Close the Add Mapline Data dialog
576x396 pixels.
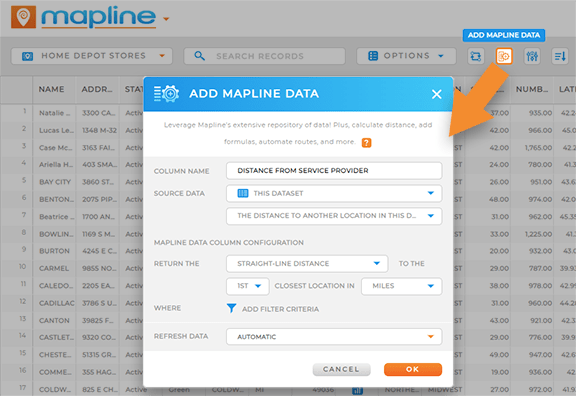pos(436,94)
